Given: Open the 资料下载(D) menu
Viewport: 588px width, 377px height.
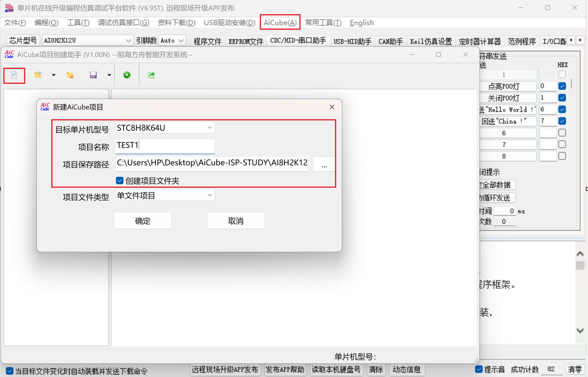Looking at the screenshot, I should [176, 23].
